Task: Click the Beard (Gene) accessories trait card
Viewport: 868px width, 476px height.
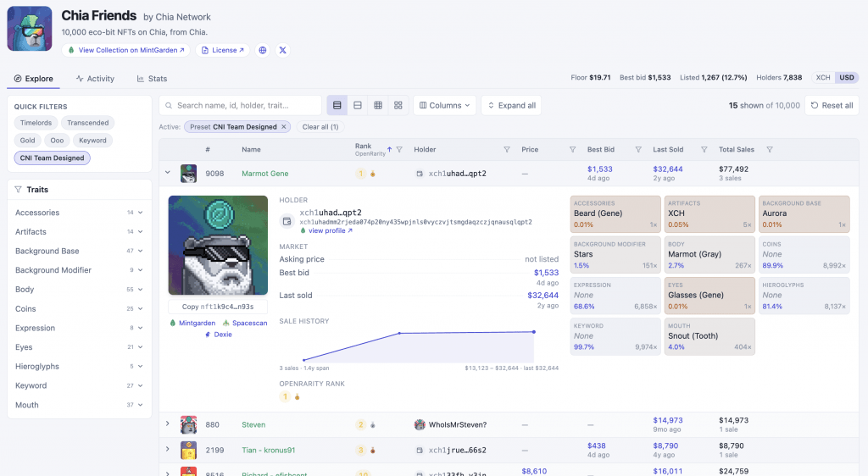Action: click(x=615, y=214)
